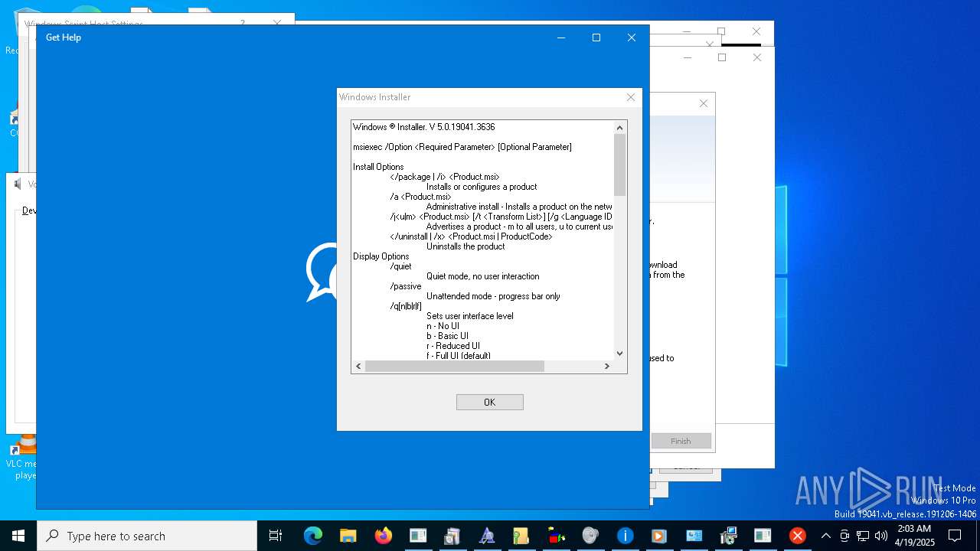Close the Windows Installer dialog
980x551 pixels.
(x=631, y=97)
